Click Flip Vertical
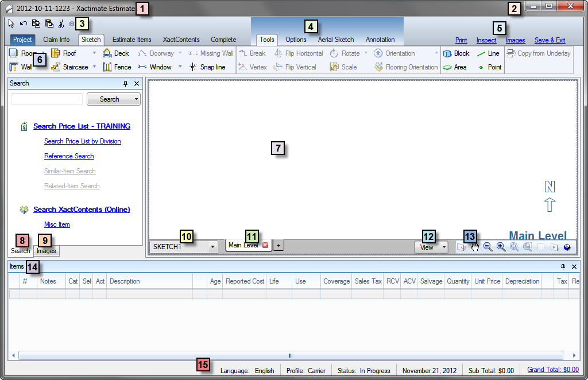Viewport: 588px width, 380px height. (x=295, y=67)
